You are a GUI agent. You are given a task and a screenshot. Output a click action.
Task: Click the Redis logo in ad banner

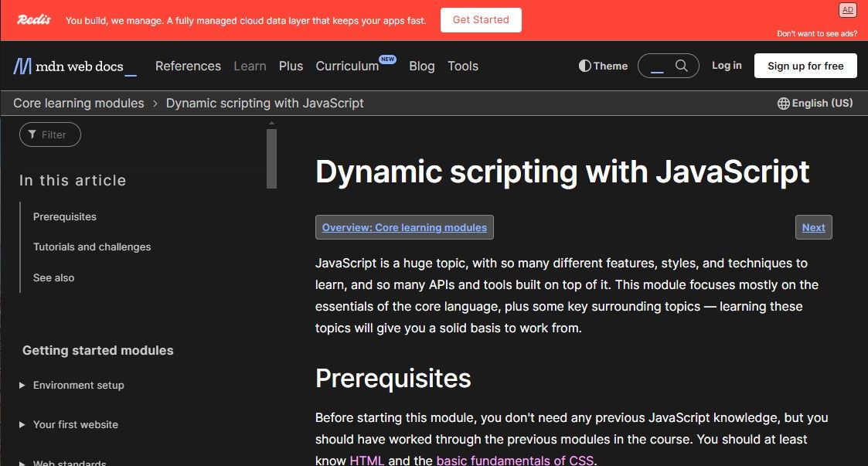[33, 20]
